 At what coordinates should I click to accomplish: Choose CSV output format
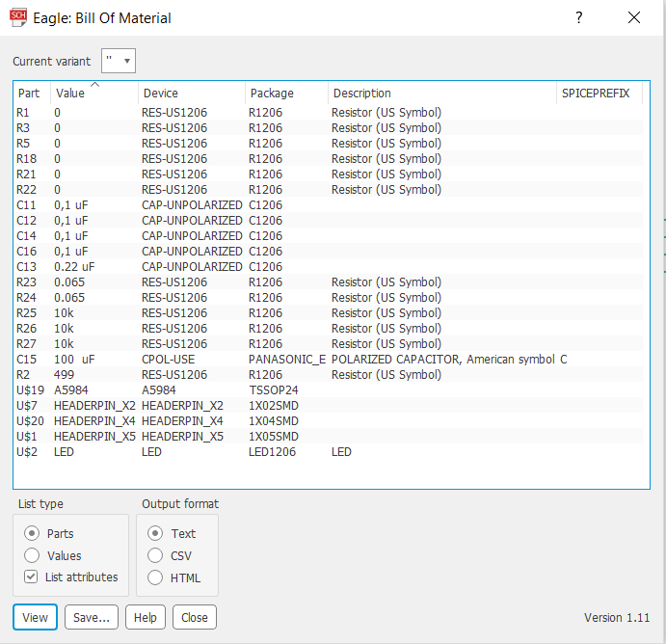point(155,555)
